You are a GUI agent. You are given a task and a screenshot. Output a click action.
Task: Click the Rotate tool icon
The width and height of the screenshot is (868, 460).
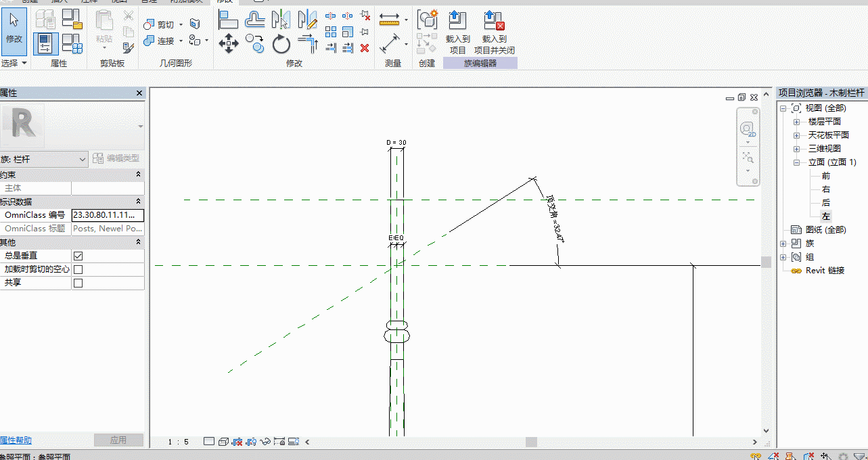[x=281, y=45]
